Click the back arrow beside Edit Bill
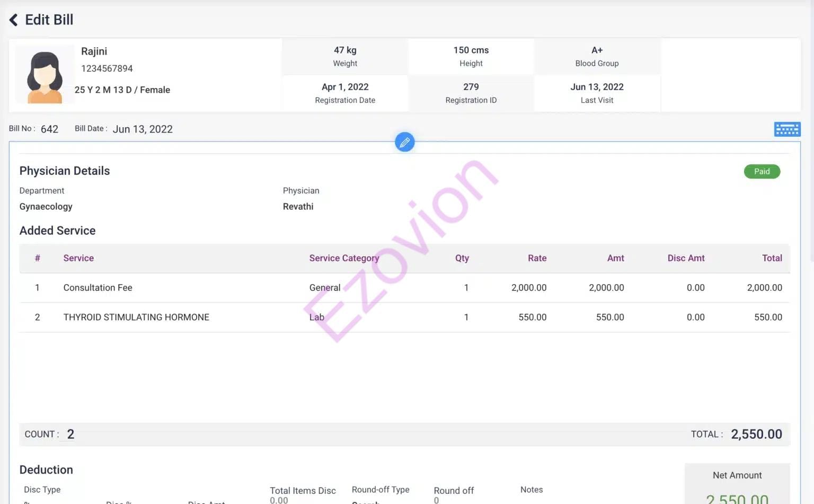 [14, 20]
